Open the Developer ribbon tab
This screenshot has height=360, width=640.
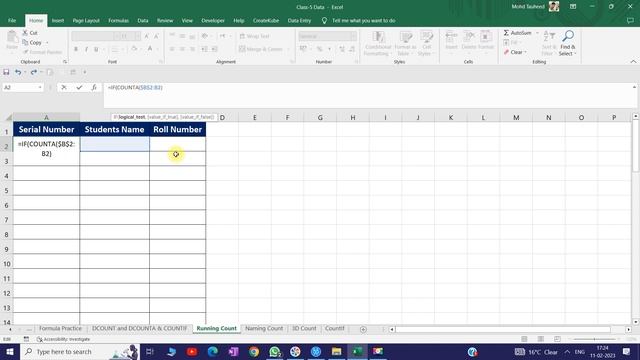(213, 20)
